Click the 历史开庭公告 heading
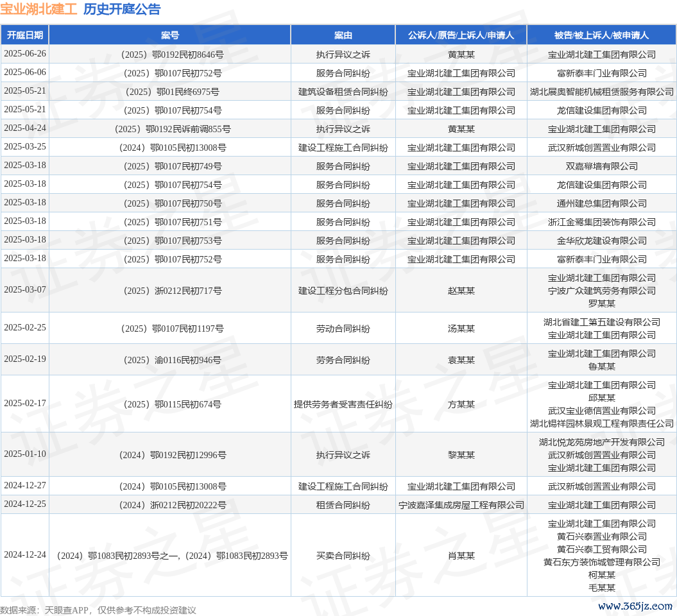Image resolution: width=677 pixels, height=616 pixels. pyautogui.click(x=122, y=9)
